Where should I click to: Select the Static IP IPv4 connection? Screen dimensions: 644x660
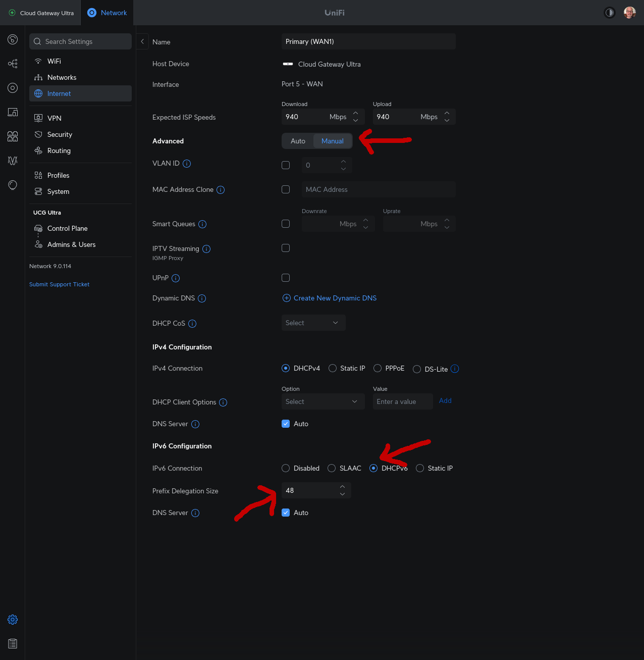pyautogui.click(x=333, y=368)
